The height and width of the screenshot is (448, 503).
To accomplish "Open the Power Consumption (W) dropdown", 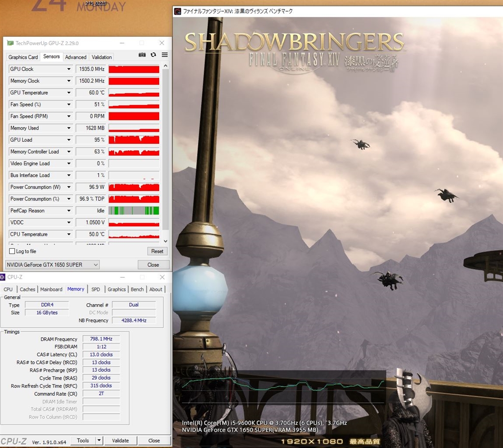I will click(69, 187).
